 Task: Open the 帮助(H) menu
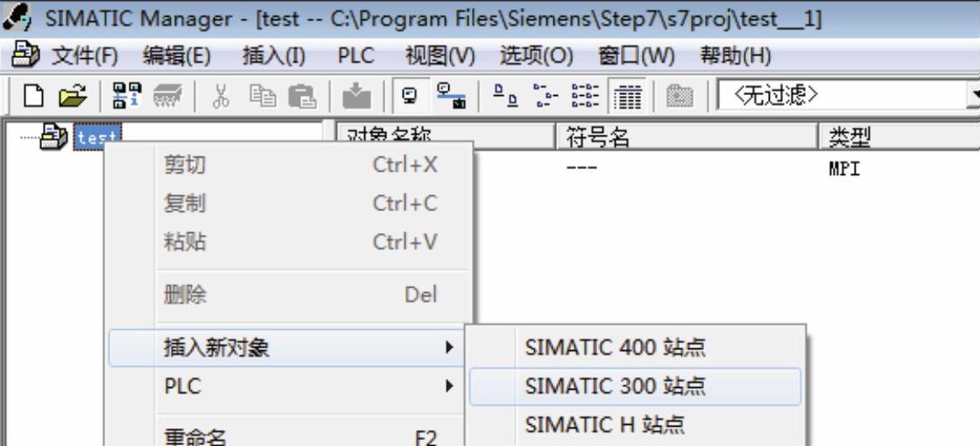[x=735, y=56]
